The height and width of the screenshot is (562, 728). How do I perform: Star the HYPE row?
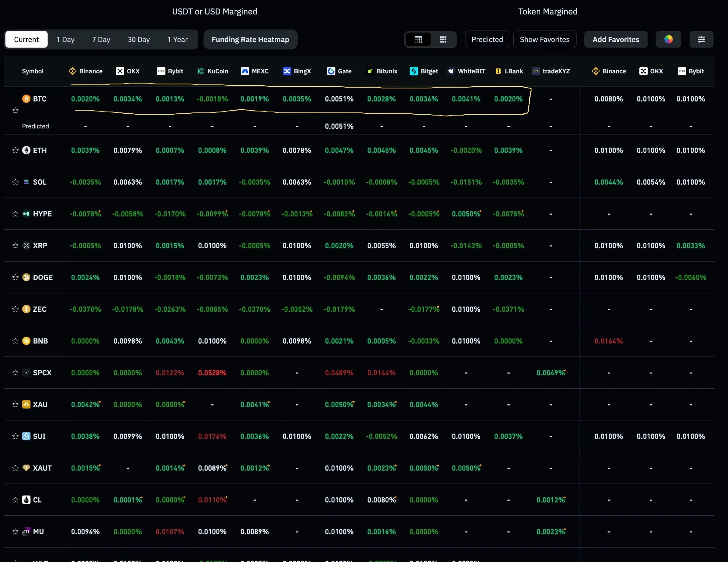coord(15,214)
